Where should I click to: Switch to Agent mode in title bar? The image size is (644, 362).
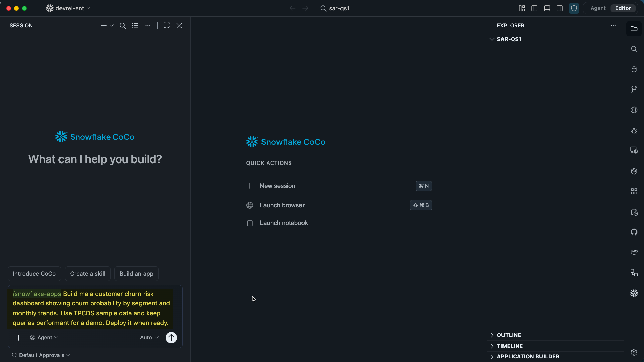point(598,8)
